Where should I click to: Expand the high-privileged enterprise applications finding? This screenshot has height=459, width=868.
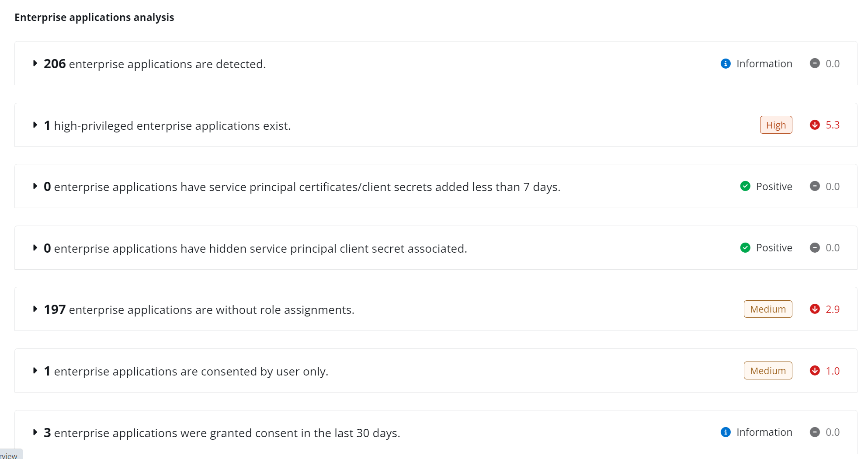(35, 125)
